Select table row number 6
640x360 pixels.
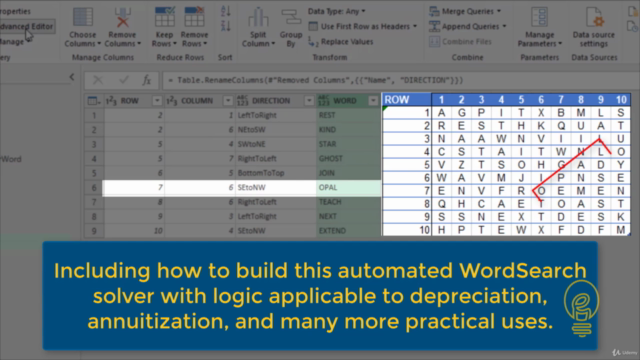(x=94, y=187)
